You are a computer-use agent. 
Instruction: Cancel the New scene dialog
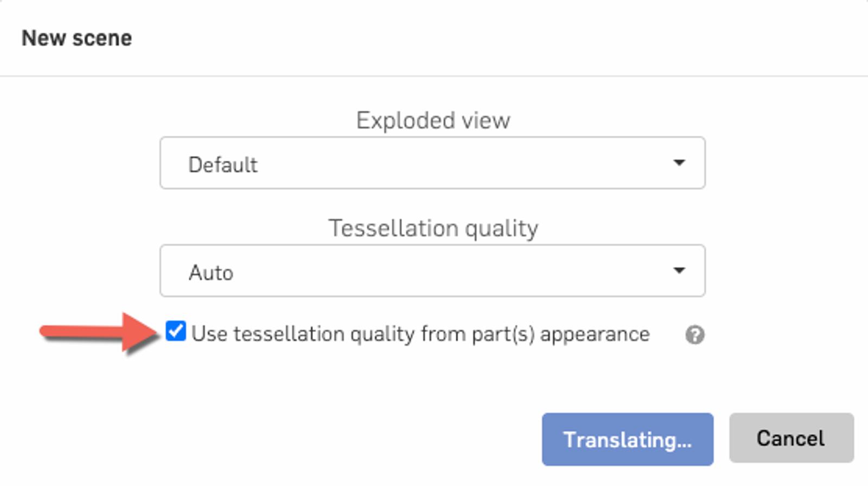pyautogui.click(x=791, y=438)
